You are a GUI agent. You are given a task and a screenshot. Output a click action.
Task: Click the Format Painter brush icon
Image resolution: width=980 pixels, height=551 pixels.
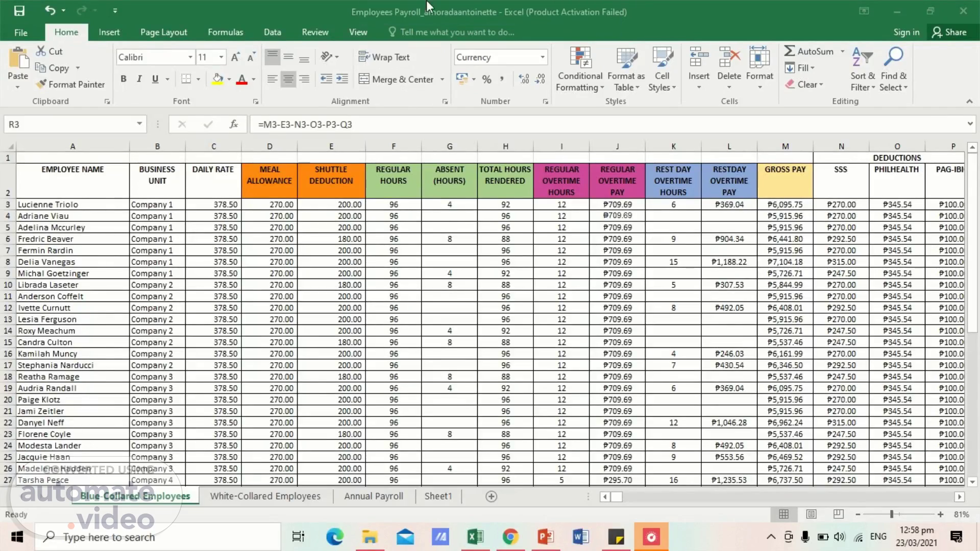pyautogui.click(x=41, y=84)
